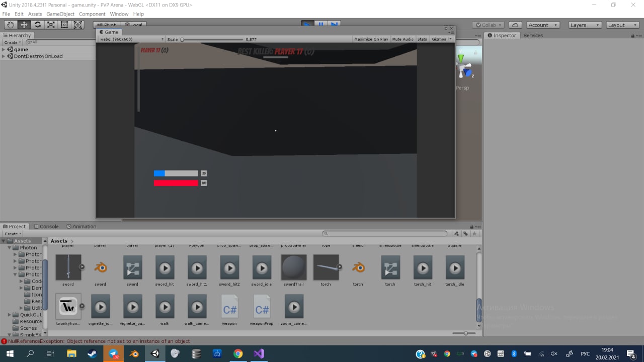Screen dimensions: 644x362
Task: Switch to the Animation tab
Action: point(82,226)
